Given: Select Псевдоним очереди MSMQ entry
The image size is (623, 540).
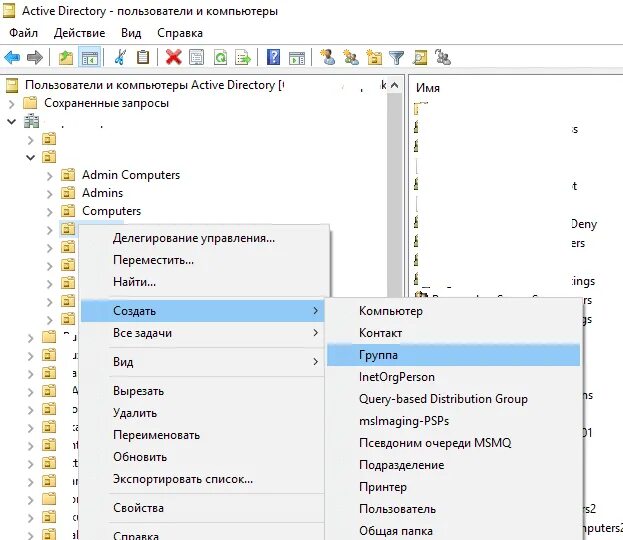Looking at the screenshot, I should click(x=453, y=443).
